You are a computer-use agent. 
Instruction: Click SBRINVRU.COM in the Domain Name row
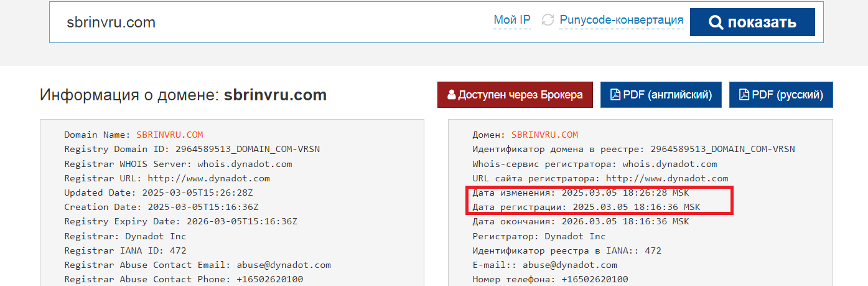click(170, 135)
